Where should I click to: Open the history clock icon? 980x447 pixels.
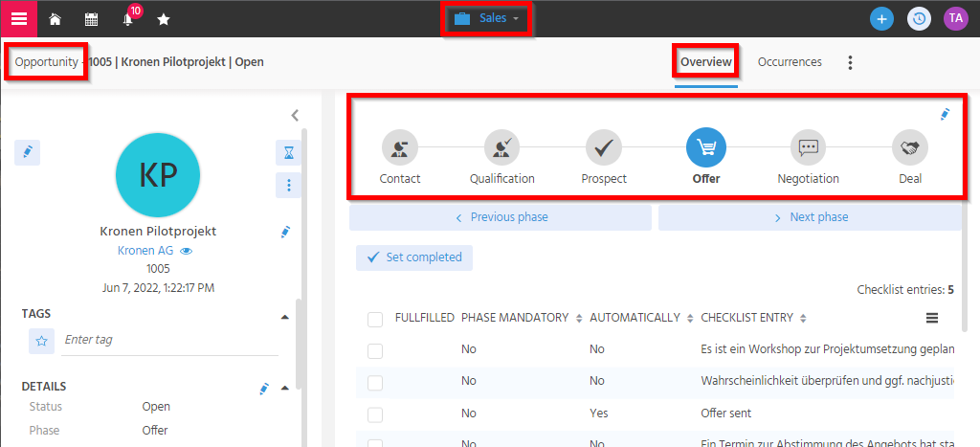point(919,19)
